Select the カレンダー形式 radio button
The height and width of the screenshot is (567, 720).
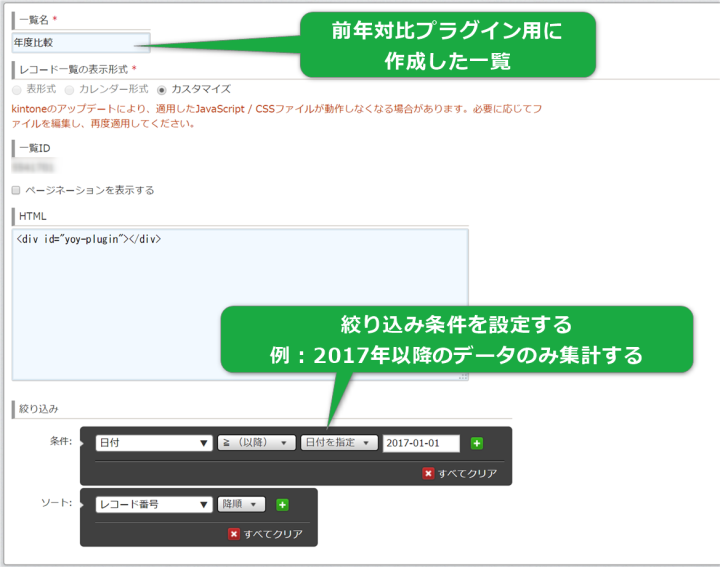point(85,89)
